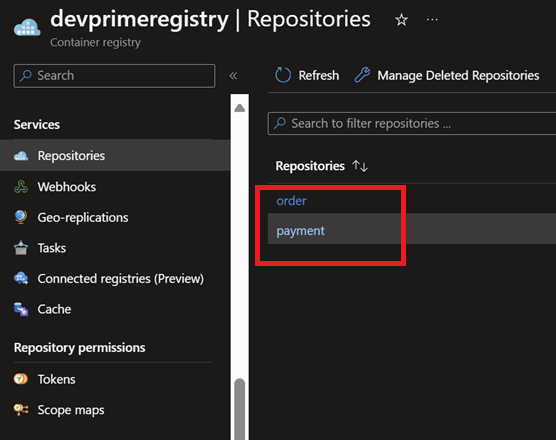556x440 pixels.
Task: Click the Repository permissions section heading
Action: point(79,347)
